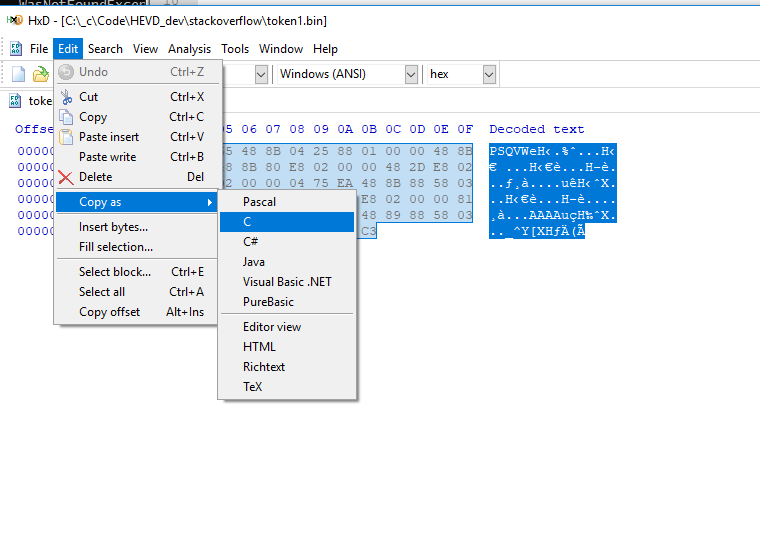Click the HxD document icon beside File
Image resolution: width=760 pixels, height=546 pixels.
click(16, 48)
